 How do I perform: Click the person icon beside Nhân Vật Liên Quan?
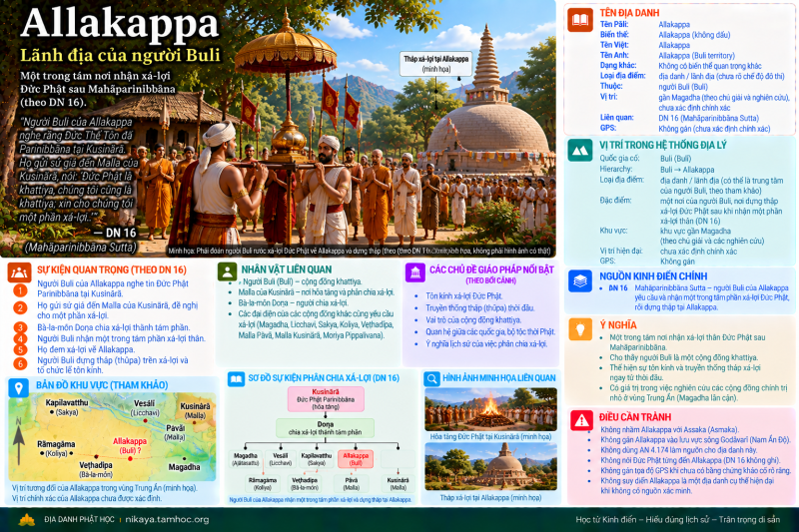(227, 271)
